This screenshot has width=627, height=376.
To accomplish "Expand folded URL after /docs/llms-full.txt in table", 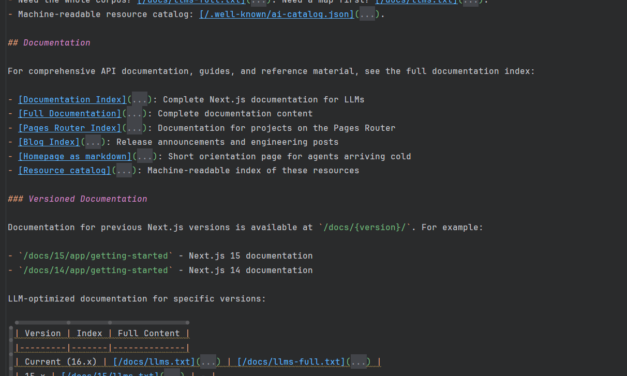I will (358, 362).
